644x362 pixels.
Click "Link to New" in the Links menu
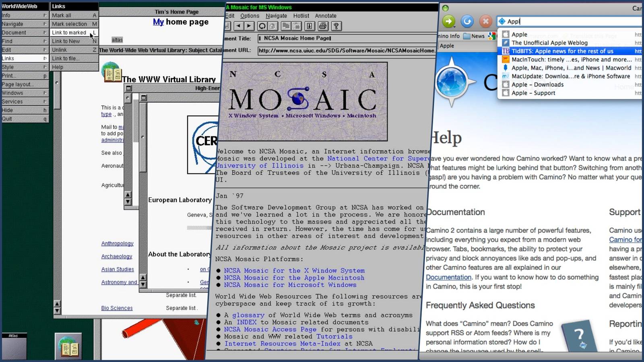(x=66, y=41)
